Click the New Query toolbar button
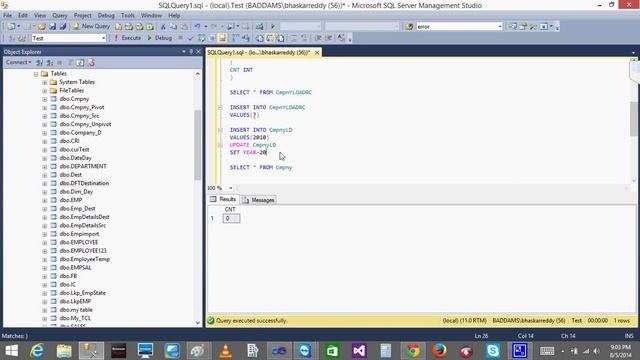 91,26
